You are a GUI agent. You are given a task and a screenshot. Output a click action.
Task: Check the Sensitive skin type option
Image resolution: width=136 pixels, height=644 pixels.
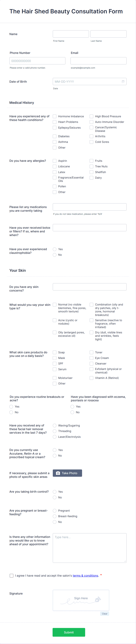click(91, 320)
